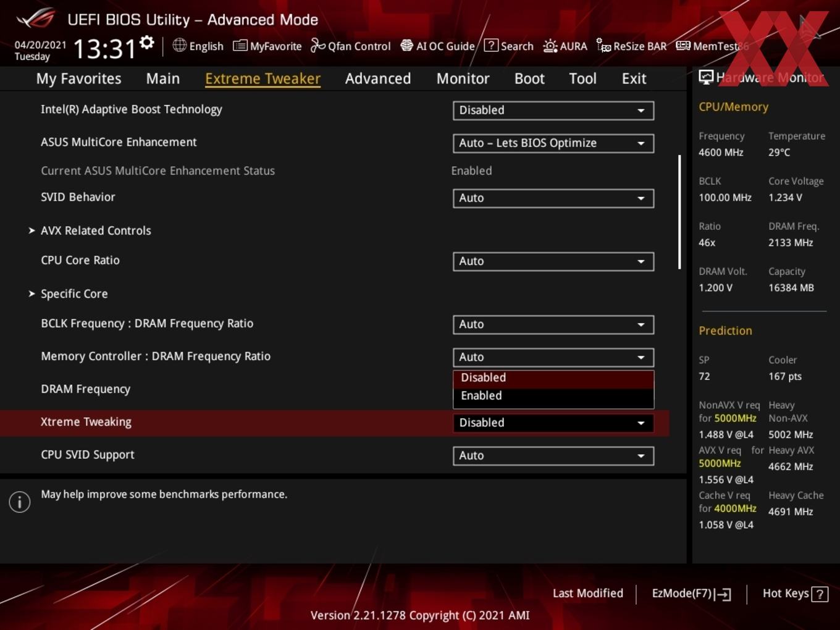Click the 46x ratio value
840x630 pixels.
(x=707, y=243)
